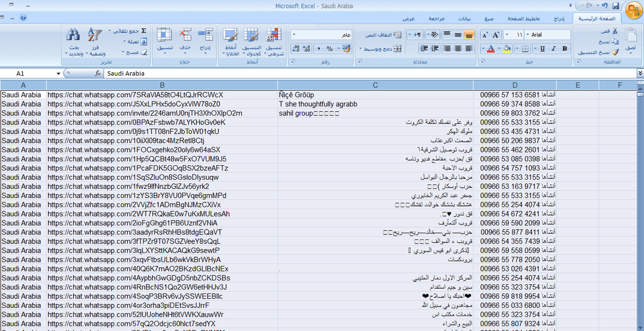Click the Increase Font Size icon
Image resolution: width=644 pixels, height=331 pixels.
coord(496,35)
